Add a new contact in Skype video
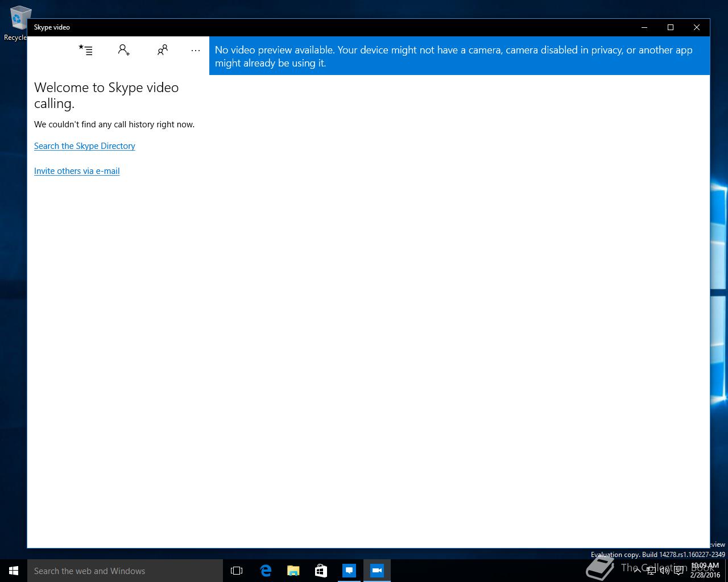The height and width of the screenshot is (582, 728). [123, 50]
